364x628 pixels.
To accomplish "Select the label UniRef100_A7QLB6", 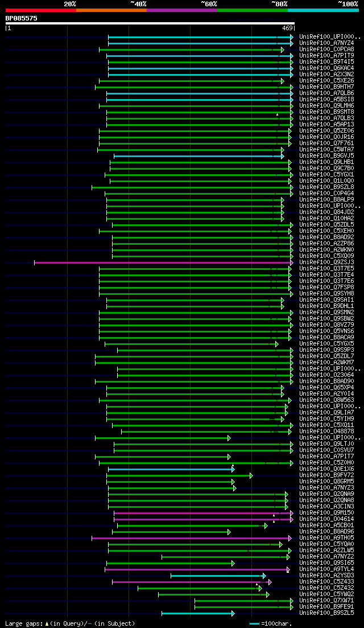I will [327, 93].
